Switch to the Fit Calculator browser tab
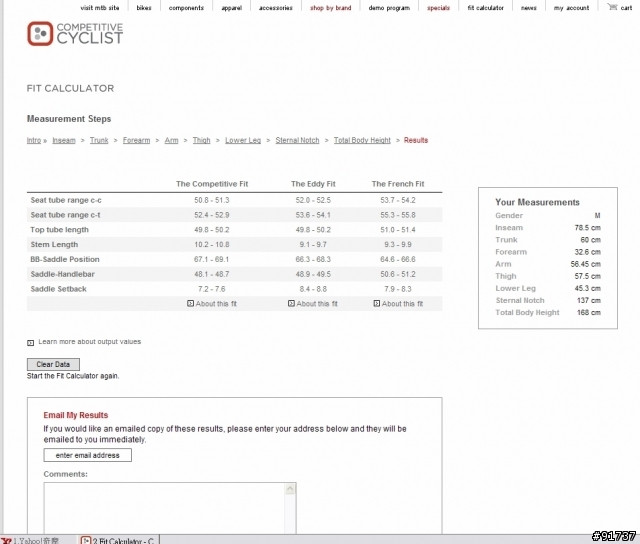Screen dimensions: 640x544 tap(118, 540)
